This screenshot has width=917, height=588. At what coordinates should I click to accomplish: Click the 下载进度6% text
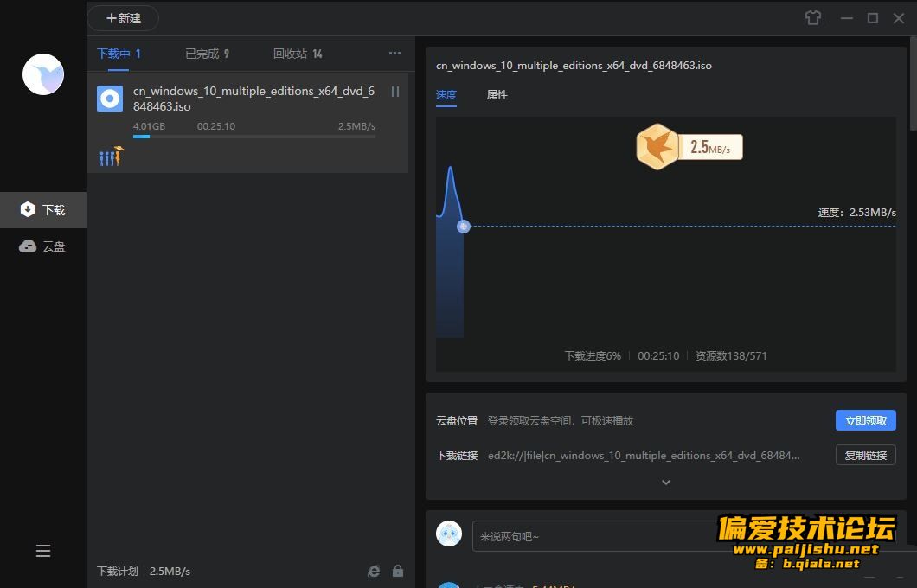coord(593,356)
